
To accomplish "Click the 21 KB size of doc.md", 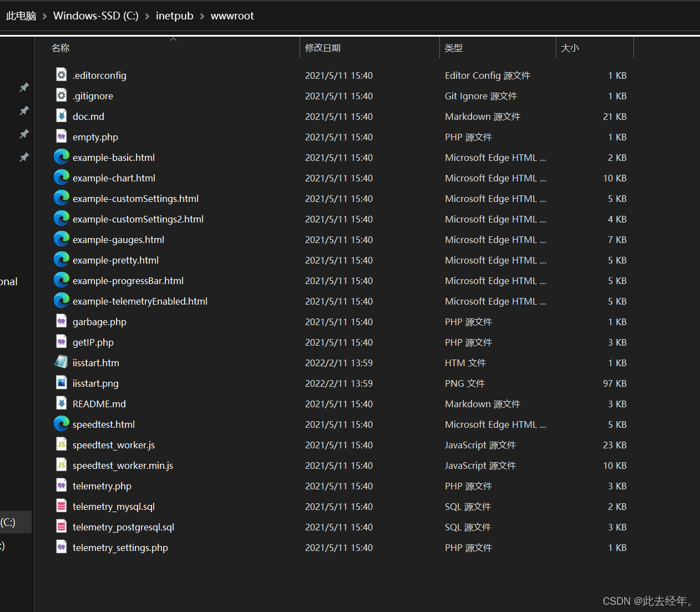I will click(x=615, y=117).
